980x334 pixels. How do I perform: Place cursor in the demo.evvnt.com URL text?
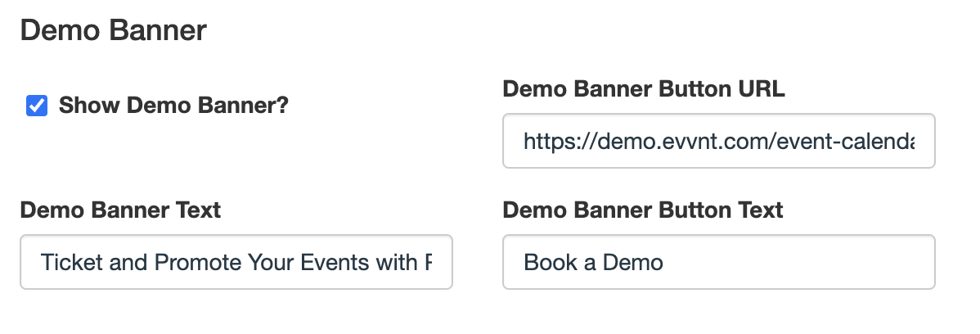click(719, 142)
